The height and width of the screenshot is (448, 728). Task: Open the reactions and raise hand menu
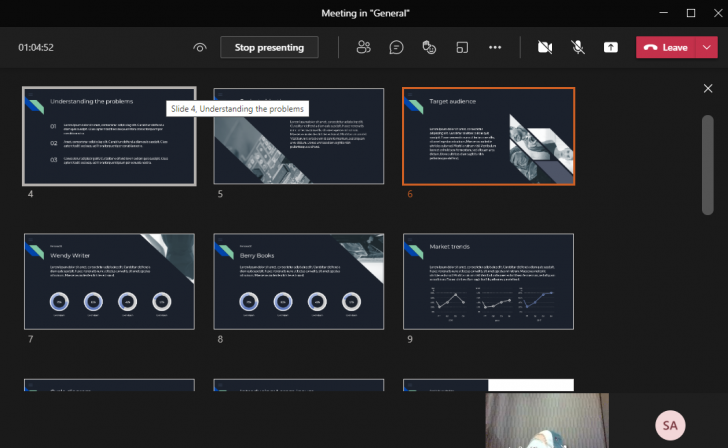pyautogui.click(x=429, y=47)
